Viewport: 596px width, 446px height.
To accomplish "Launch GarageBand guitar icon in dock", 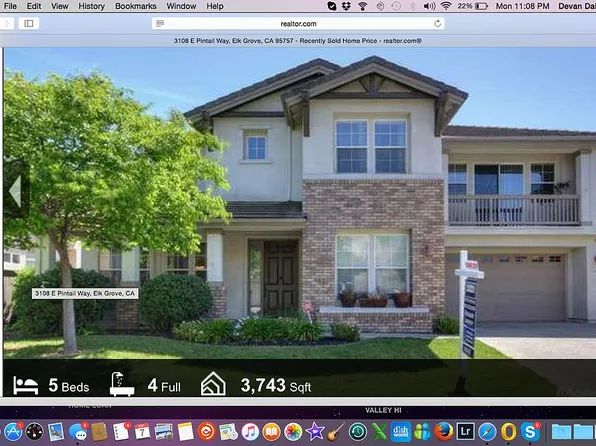I will [x=336, y=432].
